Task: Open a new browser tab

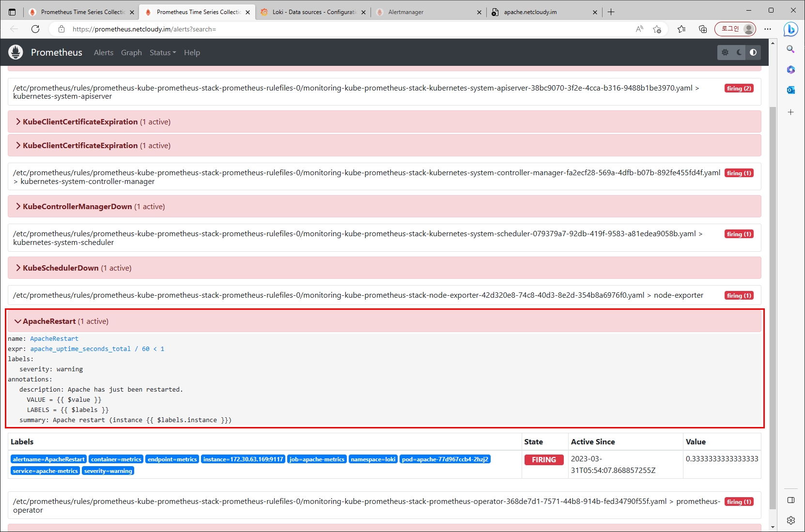Action: pyautogui.click(x=611, y=12)
